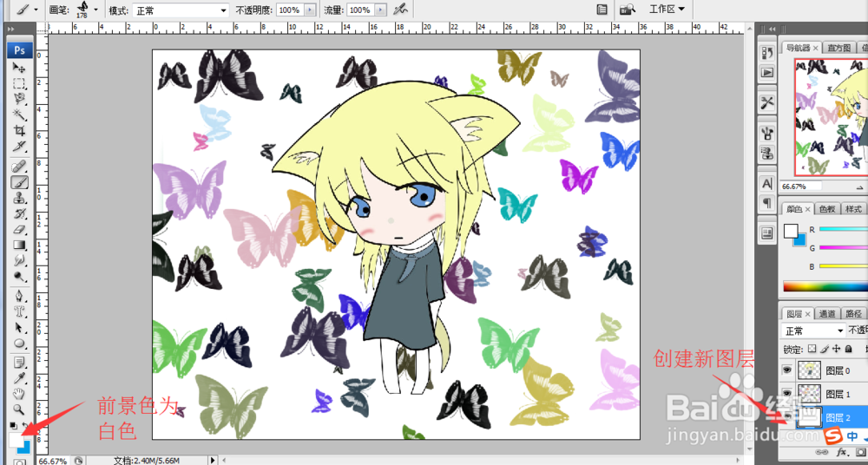This screenshot has width=868, height=465.
Task: Select the Move tool
Action: pos(20,68)
